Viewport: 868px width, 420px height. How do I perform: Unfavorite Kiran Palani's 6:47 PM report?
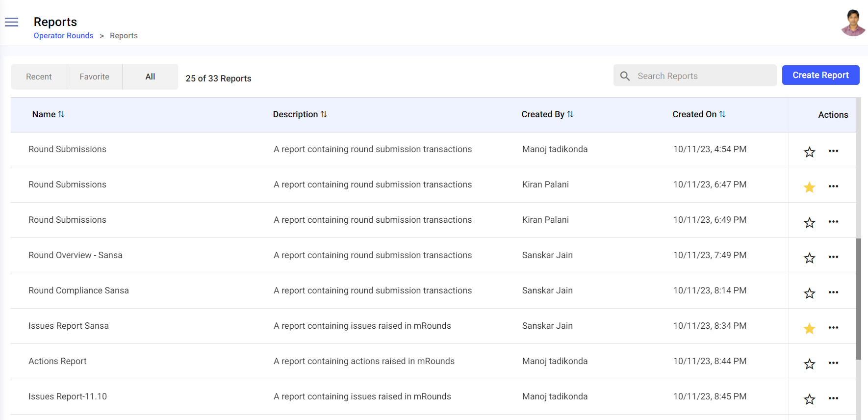(x=810, y=187)
